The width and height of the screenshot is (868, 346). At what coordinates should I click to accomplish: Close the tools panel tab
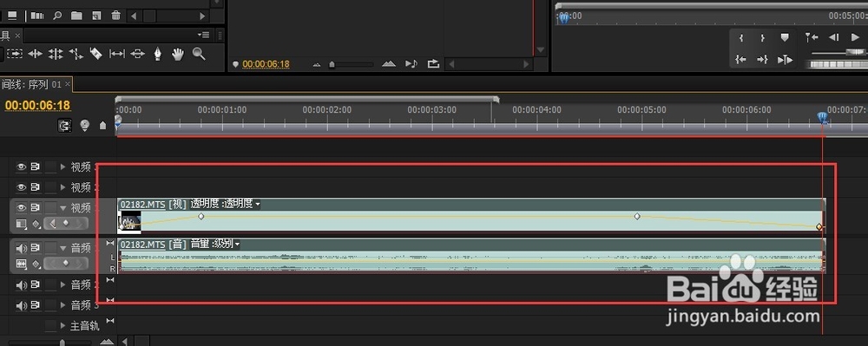(x=17, y=36)
